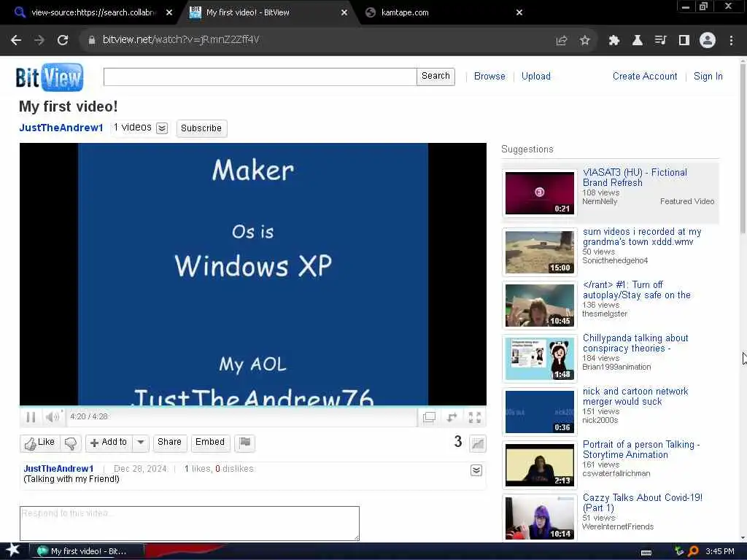Open Chrome profile avatar
Viewport: 747px width, 560px height.
point(708,40)
